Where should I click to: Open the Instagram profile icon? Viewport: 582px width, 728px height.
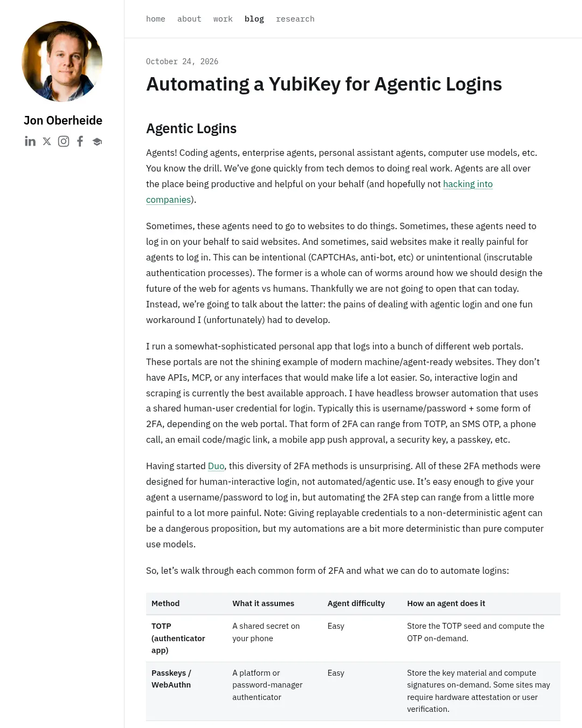point(64,141)
